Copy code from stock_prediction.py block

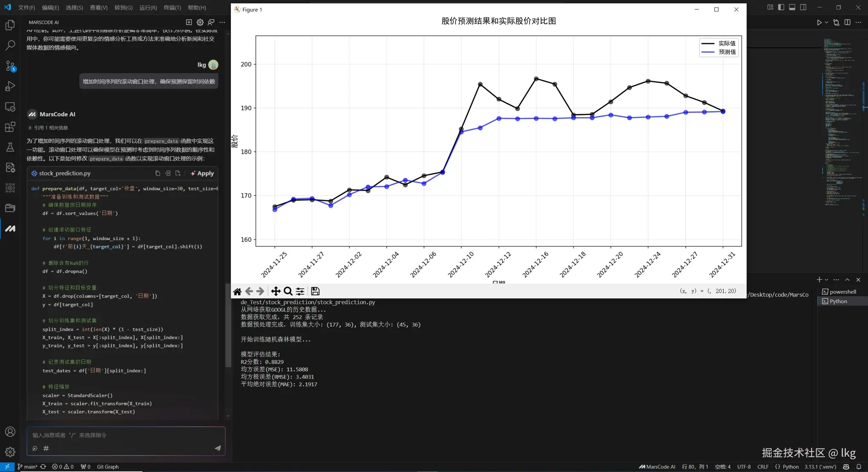[157, 173]
